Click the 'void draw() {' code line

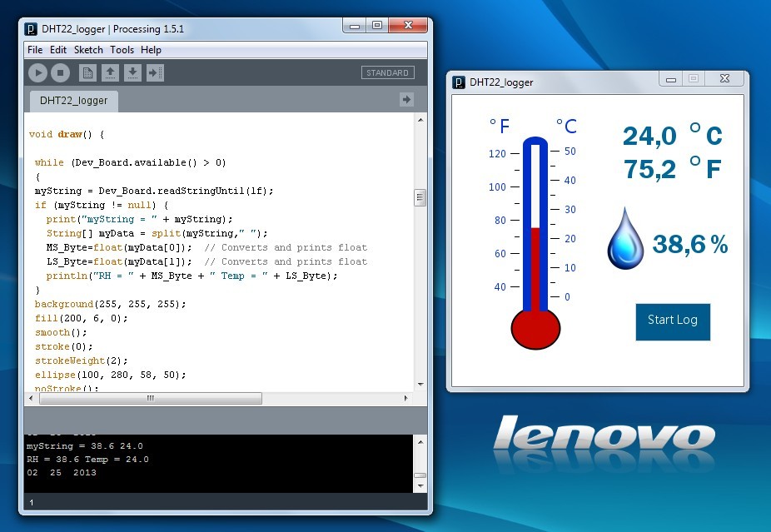coord(67,134)
